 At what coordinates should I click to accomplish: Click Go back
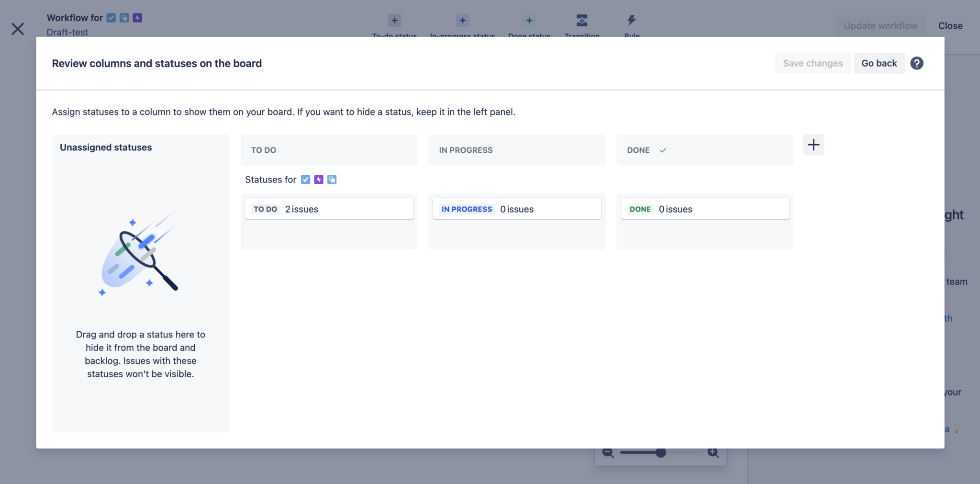(x=879, y=63)
